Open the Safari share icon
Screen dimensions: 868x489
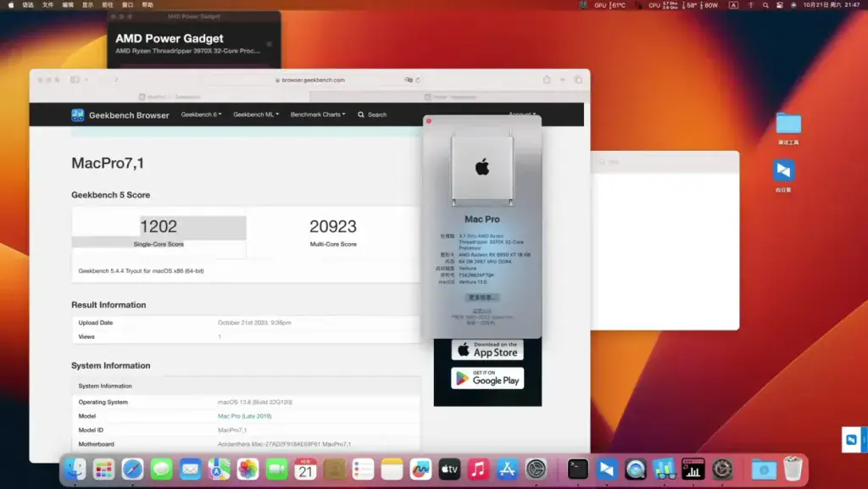[547, 80]
